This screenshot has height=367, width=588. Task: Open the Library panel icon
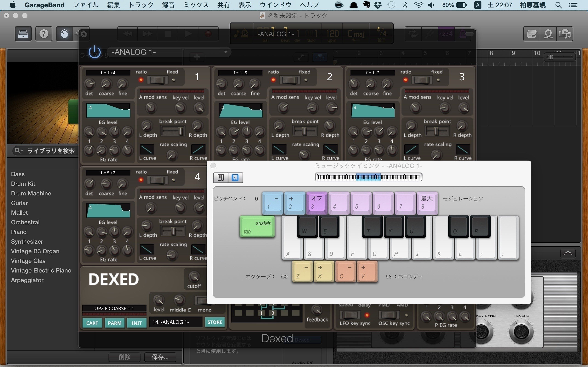point(23,34)
